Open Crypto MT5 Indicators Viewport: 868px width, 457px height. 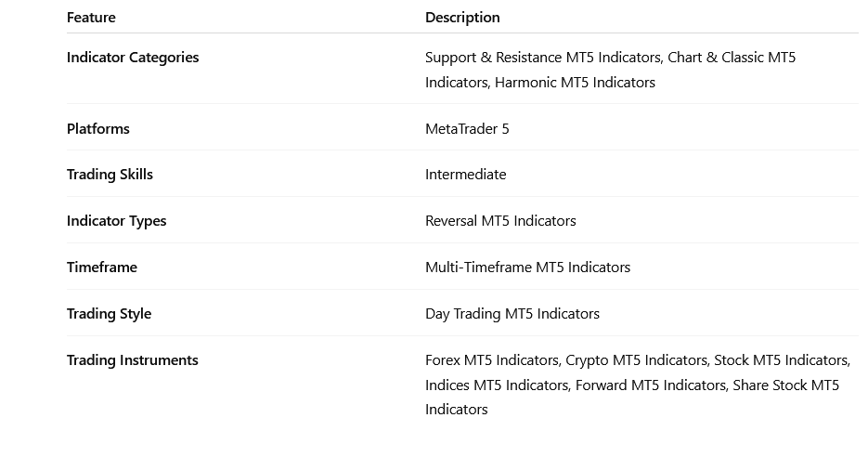click(x=636, y=360)
